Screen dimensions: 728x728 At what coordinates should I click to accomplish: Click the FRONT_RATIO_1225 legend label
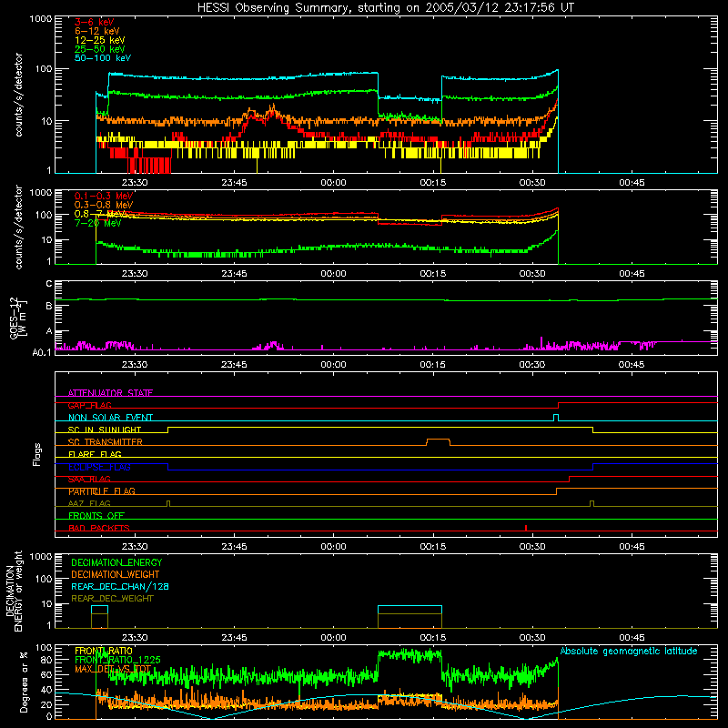117,660
